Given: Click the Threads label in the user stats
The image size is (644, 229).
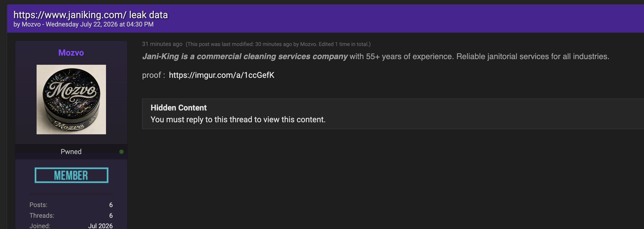Looking at the screenshot, I should click(x=42, y=216).
